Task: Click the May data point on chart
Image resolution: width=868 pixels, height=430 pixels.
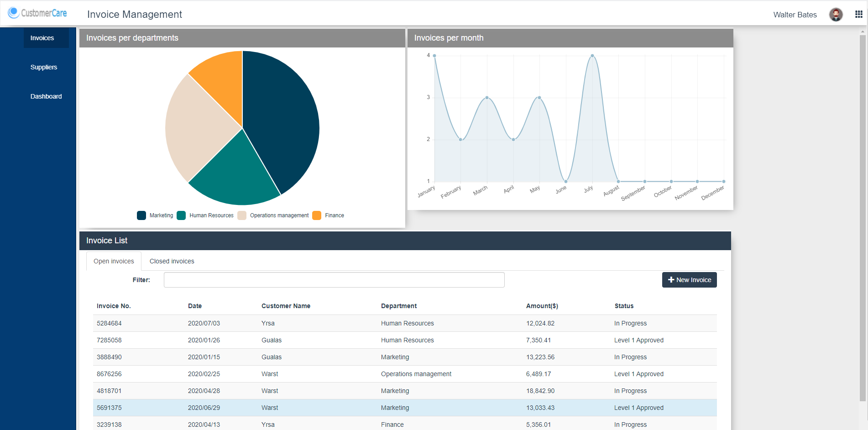Action: click(x=539, y=98)
